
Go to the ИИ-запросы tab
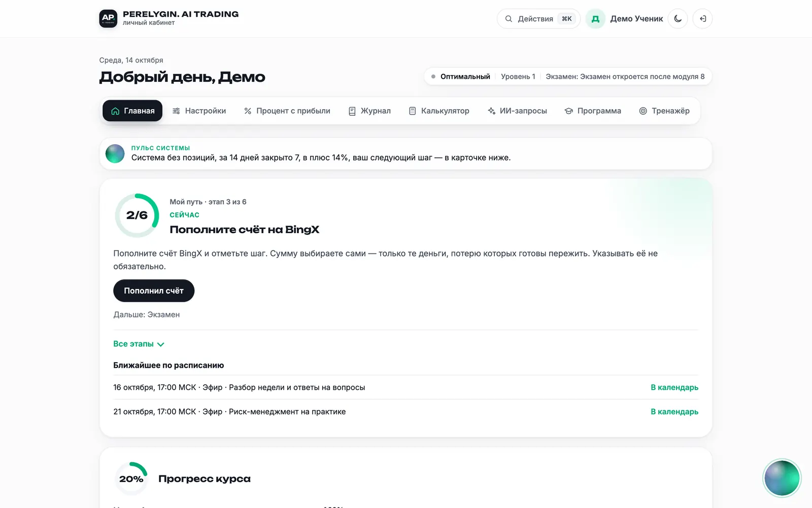coord(517,111)
